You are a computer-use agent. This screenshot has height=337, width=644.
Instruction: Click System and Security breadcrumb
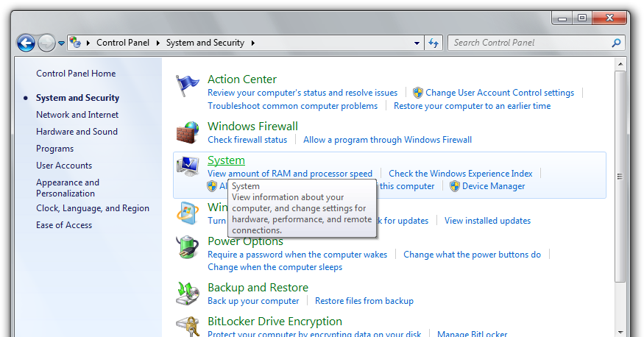(x=205, y=43)
